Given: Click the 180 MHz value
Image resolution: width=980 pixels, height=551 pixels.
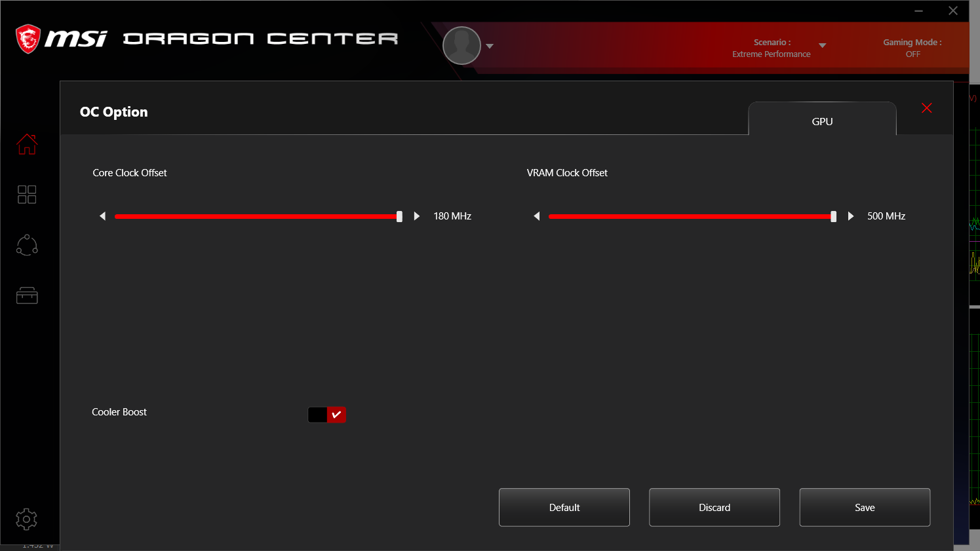Looking at the screenshot, I should pyautogui.click(x=452, y=216).
